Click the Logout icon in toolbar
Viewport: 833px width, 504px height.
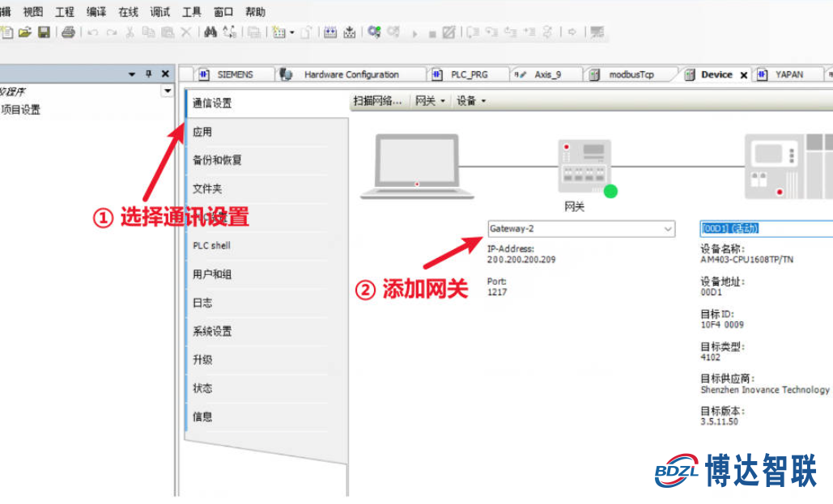point(393,32)
